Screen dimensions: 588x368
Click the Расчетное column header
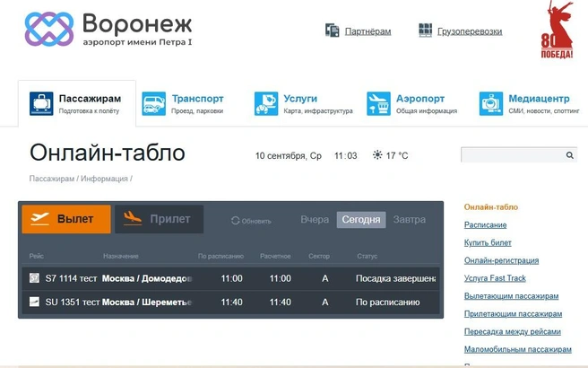coord(275,256)
